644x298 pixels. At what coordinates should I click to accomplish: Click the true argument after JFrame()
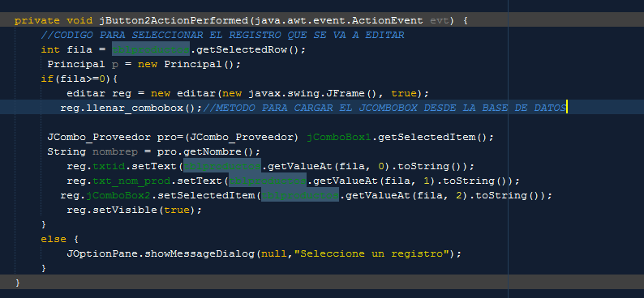[x=404, y=94]
